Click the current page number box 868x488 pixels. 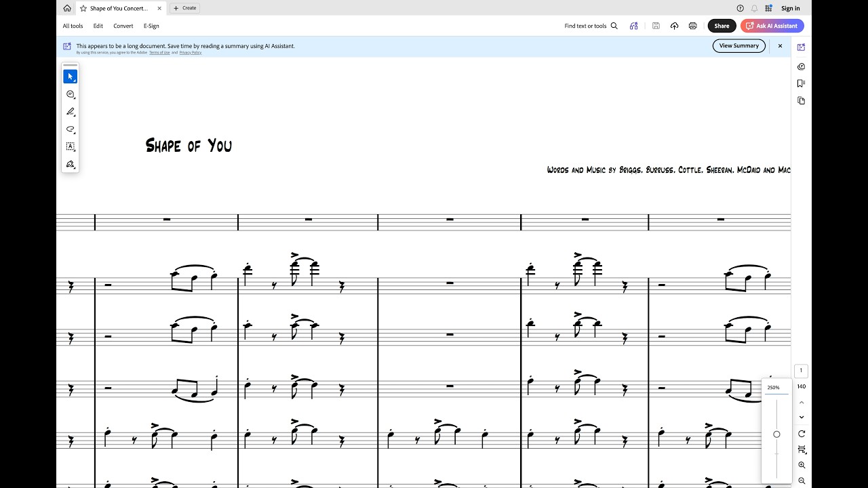[x=801, y=371]
